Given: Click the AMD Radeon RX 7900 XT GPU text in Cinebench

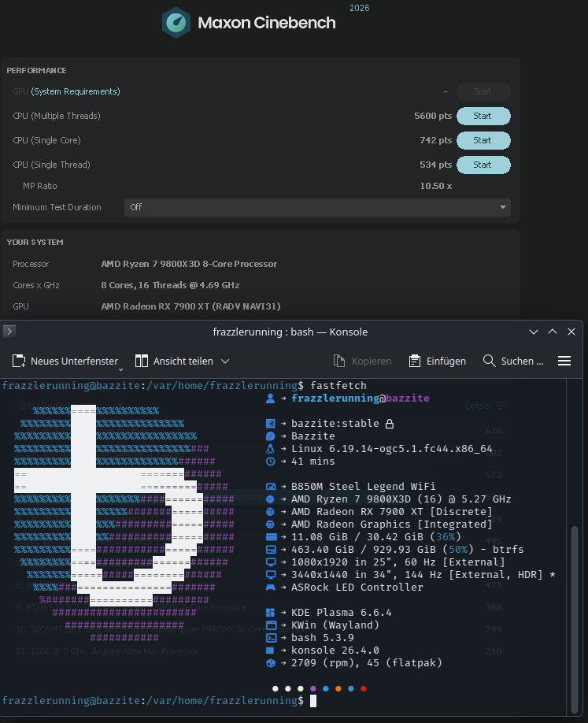Looking at the screenshot, I should [x=190, y=306].
